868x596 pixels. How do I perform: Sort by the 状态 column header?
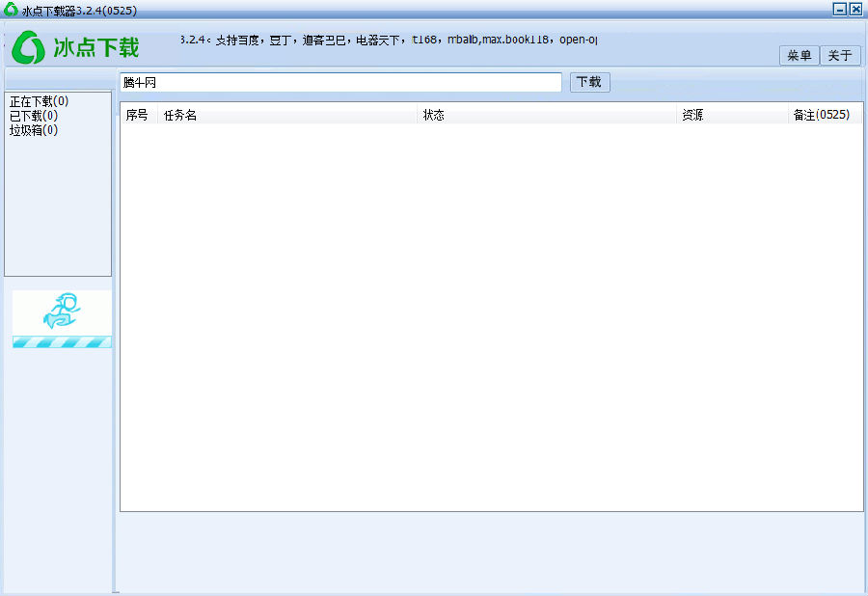[547, 115]
